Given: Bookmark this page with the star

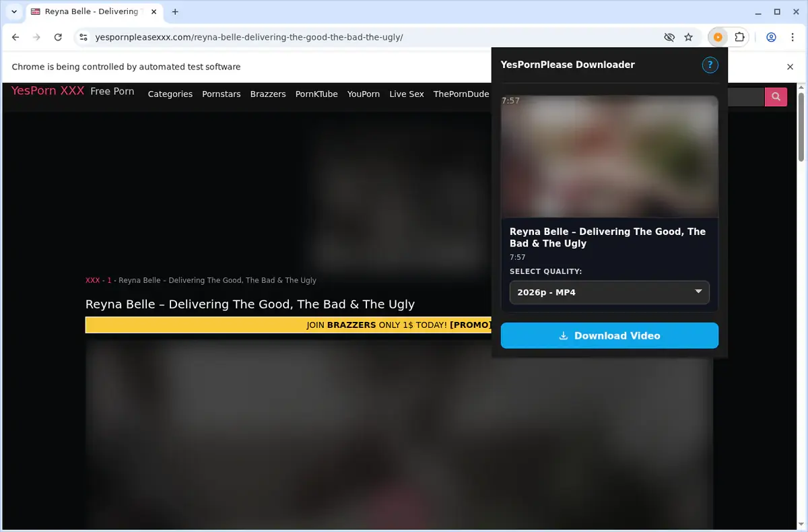Looking at the screenshot, I should pyautogui.click(x=688, y=37).
